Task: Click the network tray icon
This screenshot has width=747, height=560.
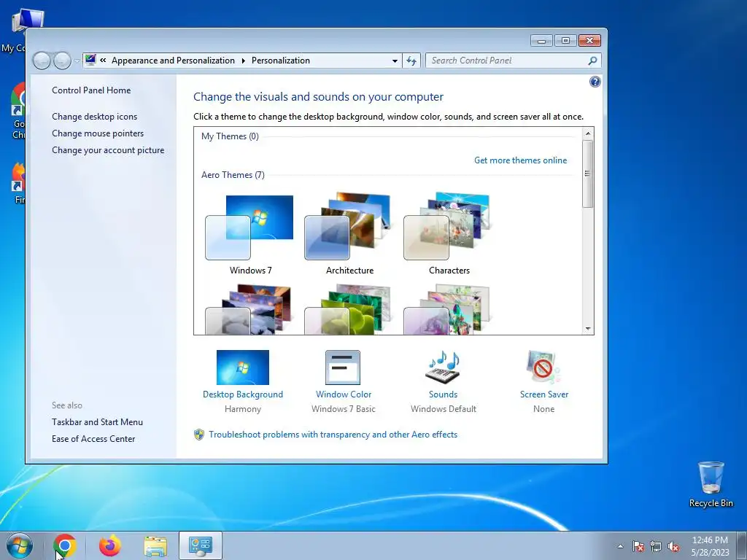Action: 656,546
